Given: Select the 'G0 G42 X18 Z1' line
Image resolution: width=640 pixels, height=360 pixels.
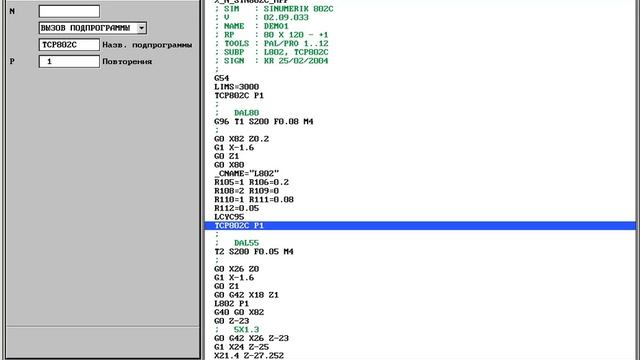Looking at the screenshot, I should coord(247,295).
